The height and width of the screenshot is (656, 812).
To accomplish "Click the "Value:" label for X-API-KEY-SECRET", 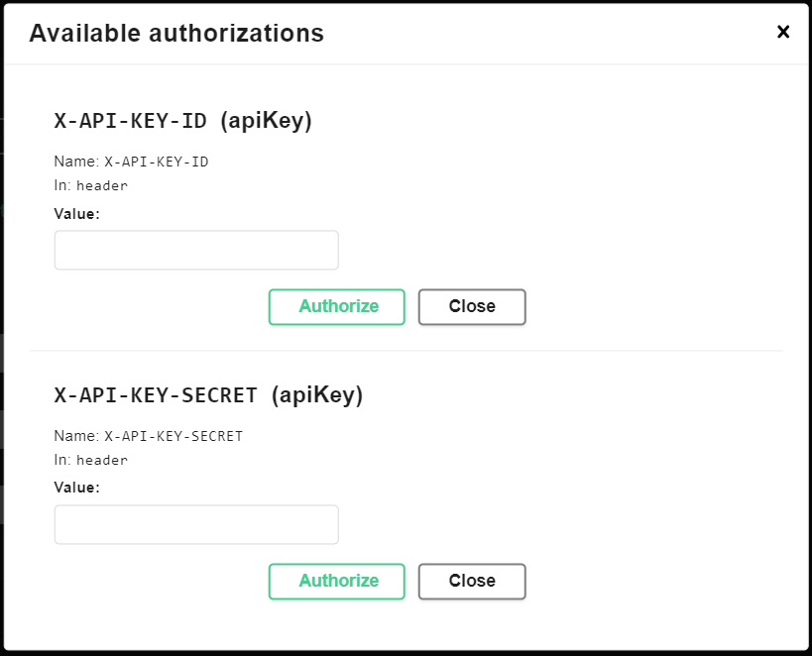I will point(76,488).
